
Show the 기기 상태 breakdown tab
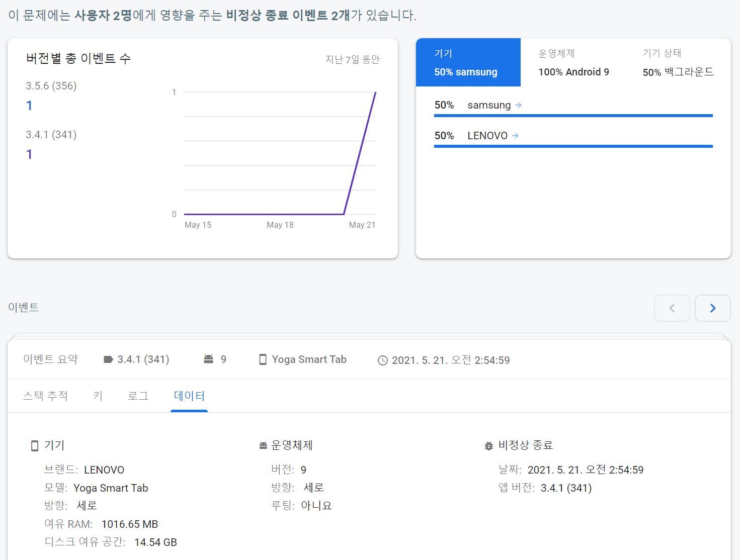(x=678, y=62)
